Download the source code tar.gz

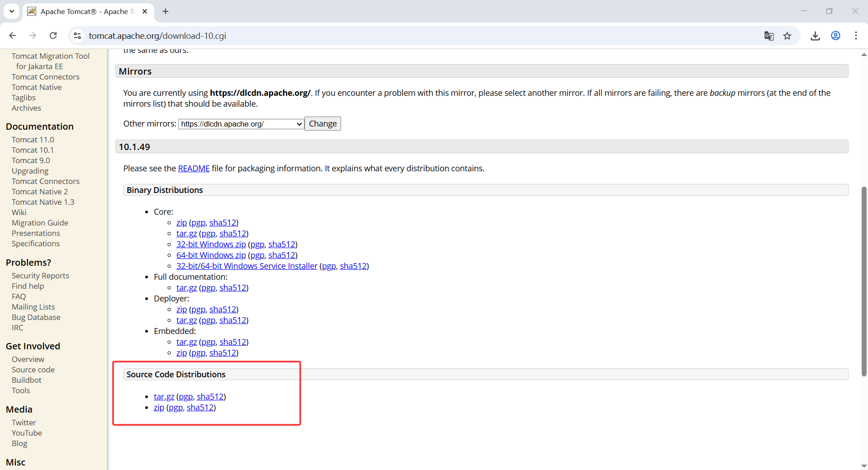[164, 397]
